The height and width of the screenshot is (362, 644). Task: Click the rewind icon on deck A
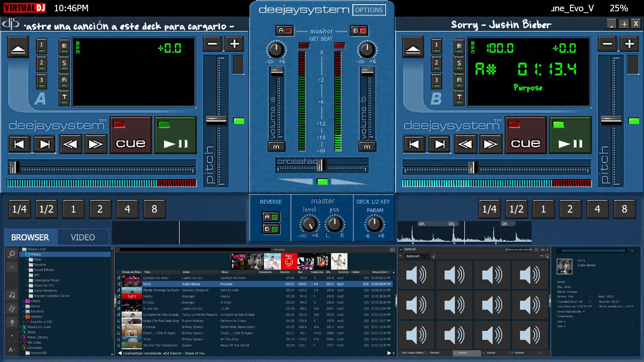[x=70, y=144]
